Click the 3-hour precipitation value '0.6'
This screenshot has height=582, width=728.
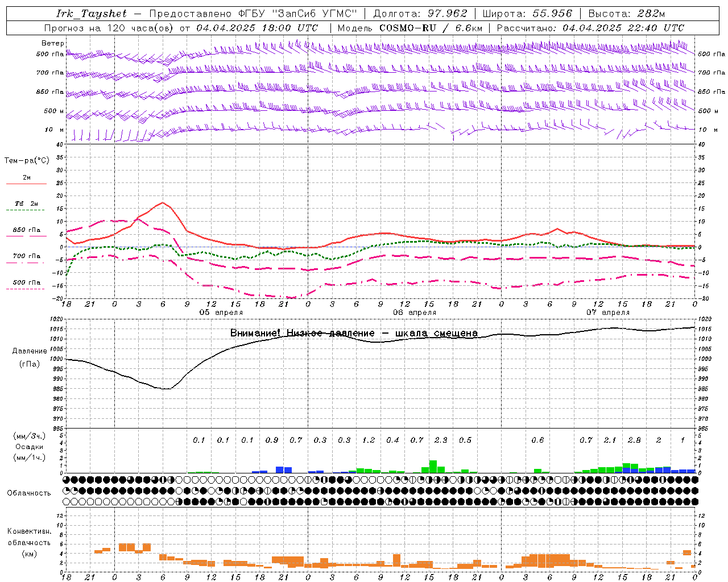[x=537, y=440]
